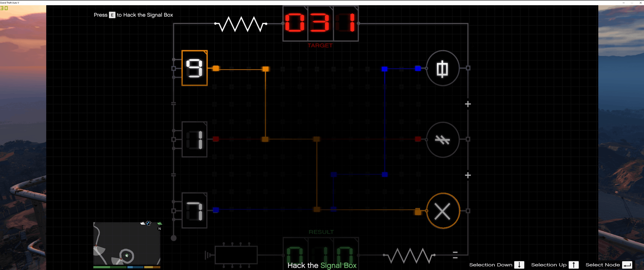
Task: Click the orange connector at X multiplier
Action: click(x=418, y=212)
